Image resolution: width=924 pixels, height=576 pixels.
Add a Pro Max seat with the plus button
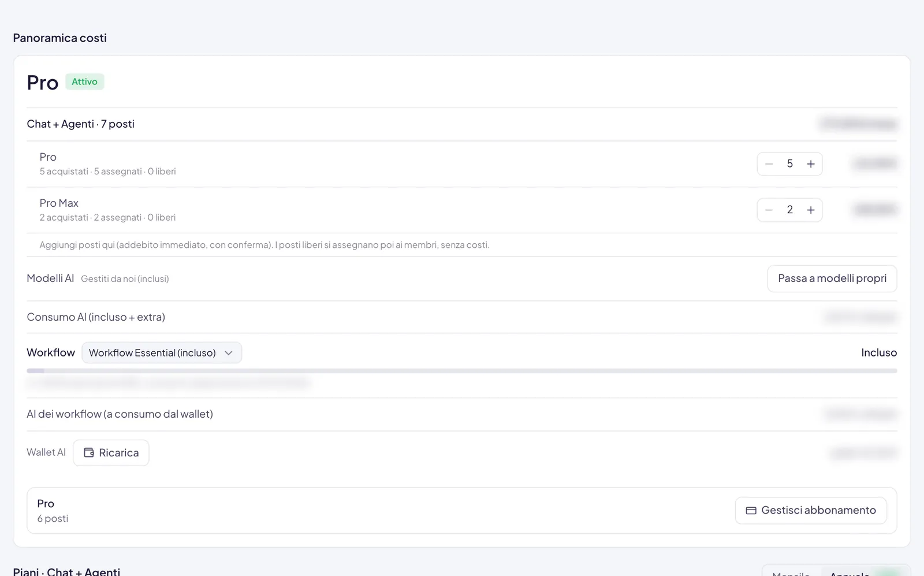[x=811, y=210]
